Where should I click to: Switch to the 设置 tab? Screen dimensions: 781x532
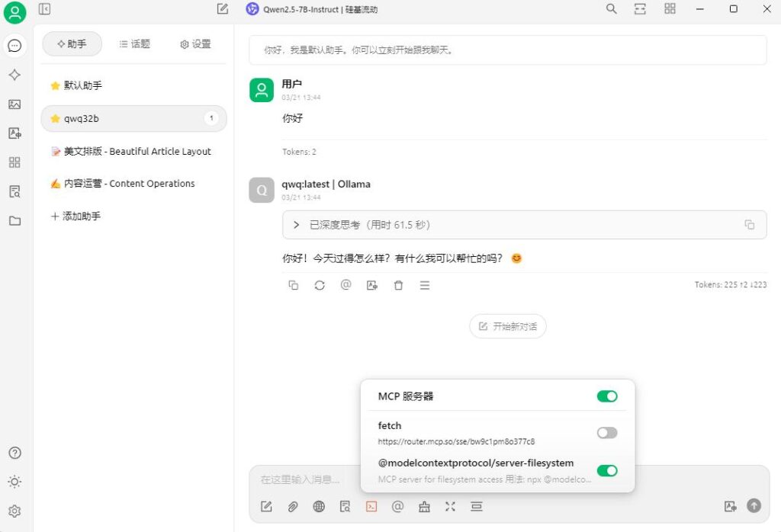coord(195,44)
